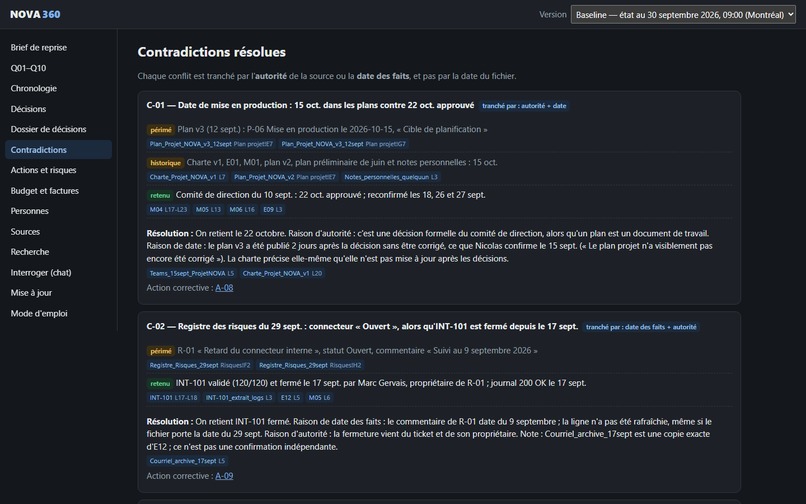Go to Q01–Q10 section
This screenshot has height=504, width=806.
click(x=58, y=68)
